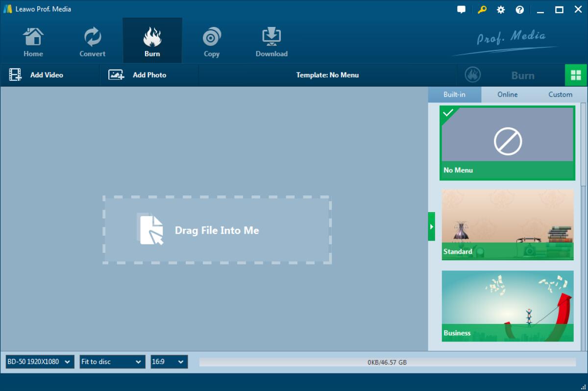The width and height of the screenshot is (588, 391).
Task: Choose the Standard menu template
Action: point(507,224)
